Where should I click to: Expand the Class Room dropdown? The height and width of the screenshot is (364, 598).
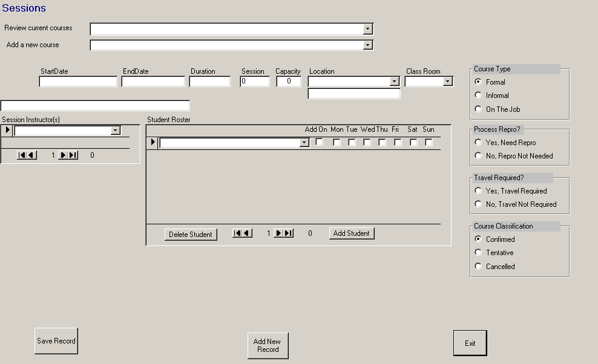(x=448, y=82)
